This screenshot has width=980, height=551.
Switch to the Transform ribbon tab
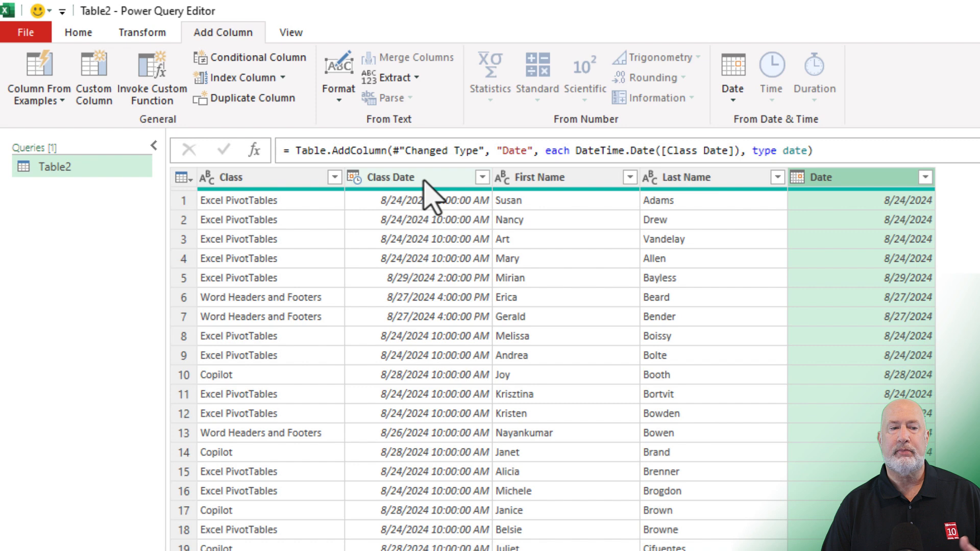tap(142, 32)
